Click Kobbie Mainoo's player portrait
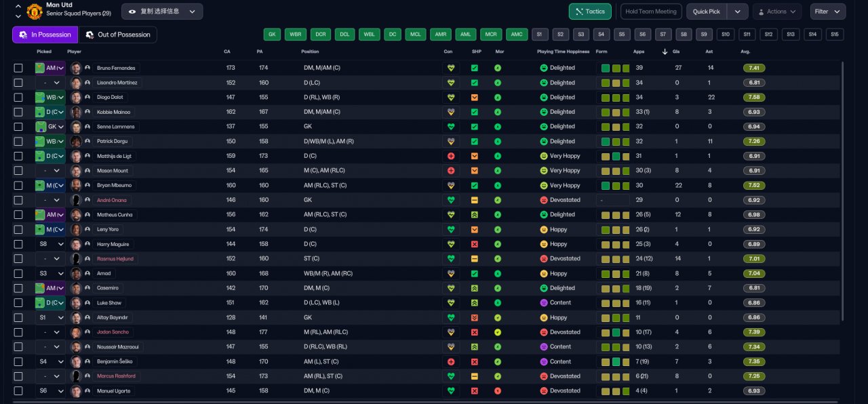Image resolution: width=868 pixels, height=404 pixels. click(76, 112)
